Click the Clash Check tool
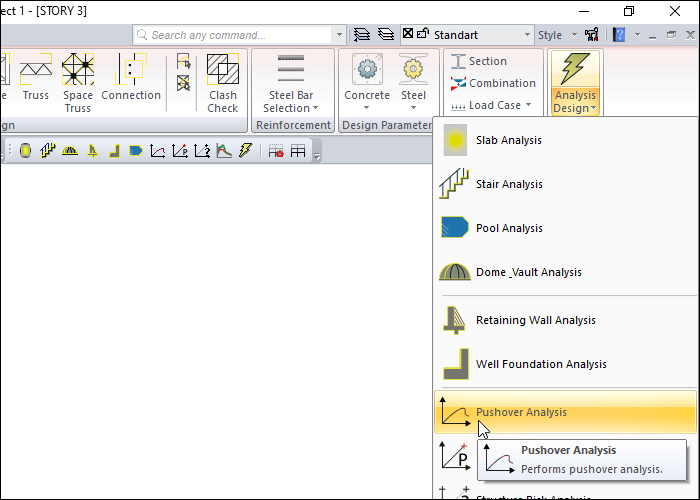Viewport: 700px width, 500px height. [222, 82]
